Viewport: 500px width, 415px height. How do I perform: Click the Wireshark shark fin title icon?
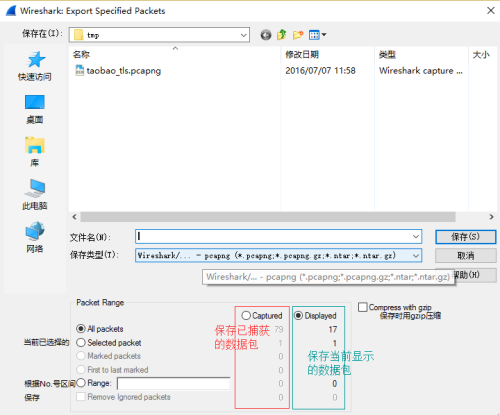11,11
